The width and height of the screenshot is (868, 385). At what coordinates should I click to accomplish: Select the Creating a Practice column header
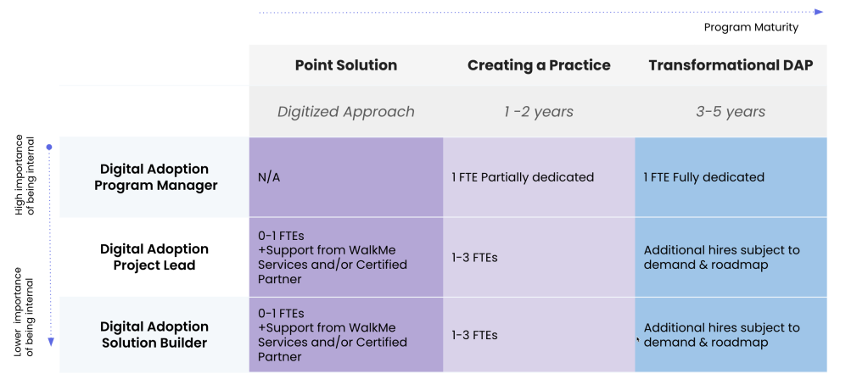(x=538, y=65)
